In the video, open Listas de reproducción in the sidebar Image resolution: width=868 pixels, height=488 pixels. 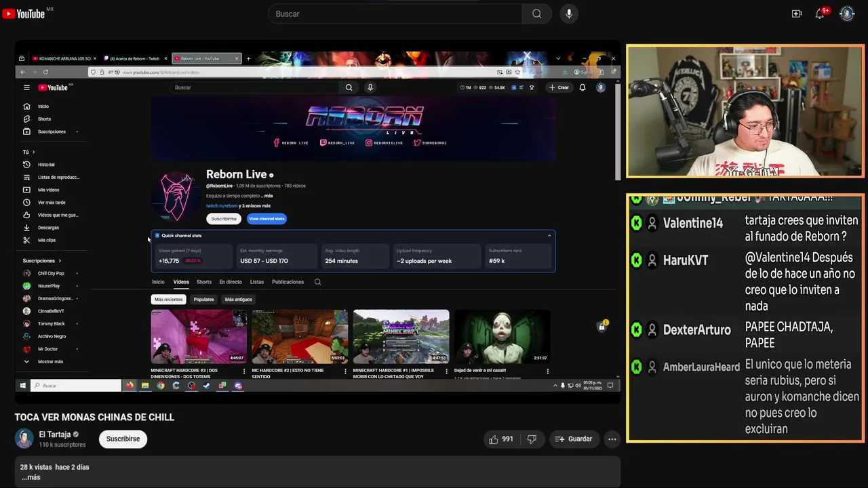click(x=58, y=177)
